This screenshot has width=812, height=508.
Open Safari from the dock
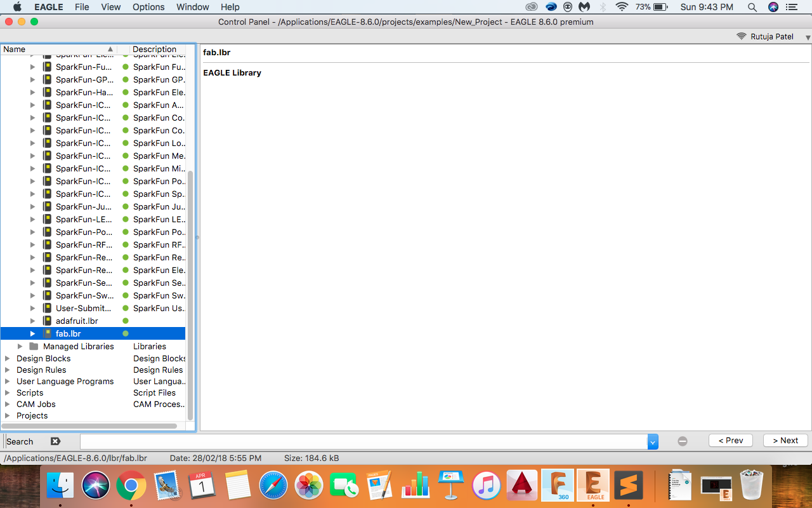point(275,486)
